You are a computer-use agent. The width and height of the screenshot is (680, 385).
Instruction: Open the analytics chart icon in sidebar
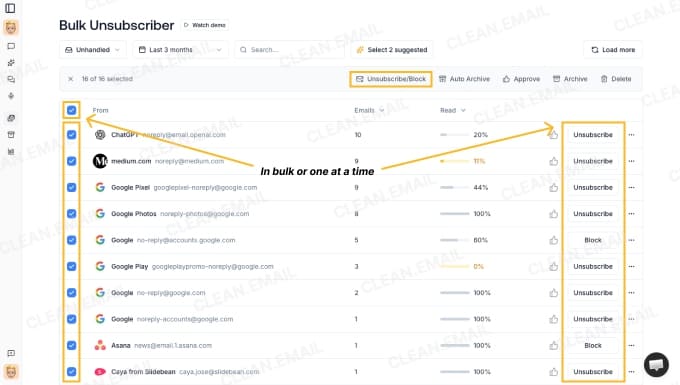pos(11,152)
